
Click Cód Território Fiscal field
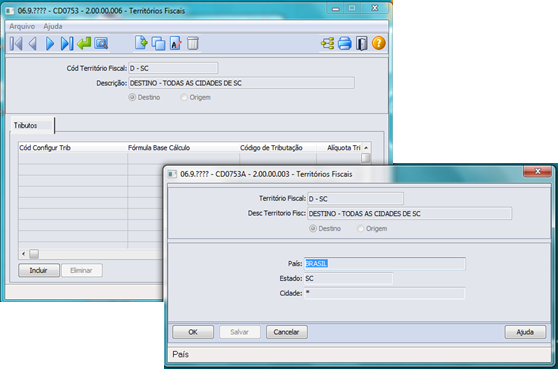click(173, 68)
